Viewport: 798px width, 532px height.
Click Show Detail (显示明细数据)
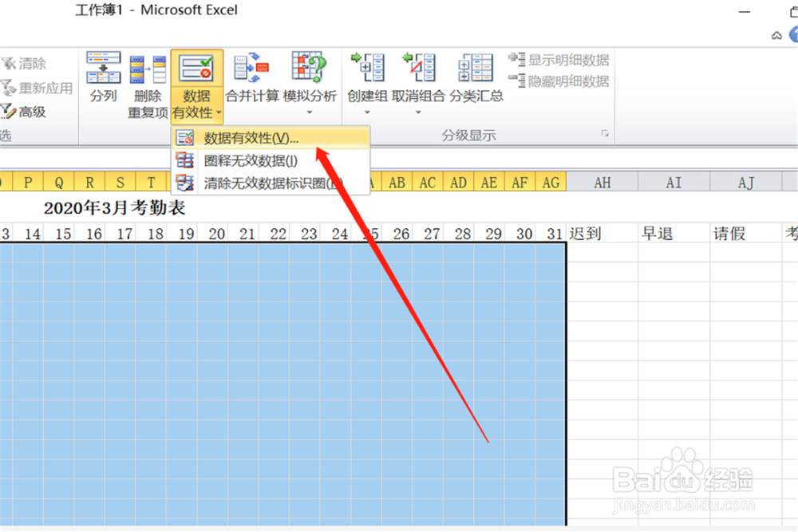point(559,60)
